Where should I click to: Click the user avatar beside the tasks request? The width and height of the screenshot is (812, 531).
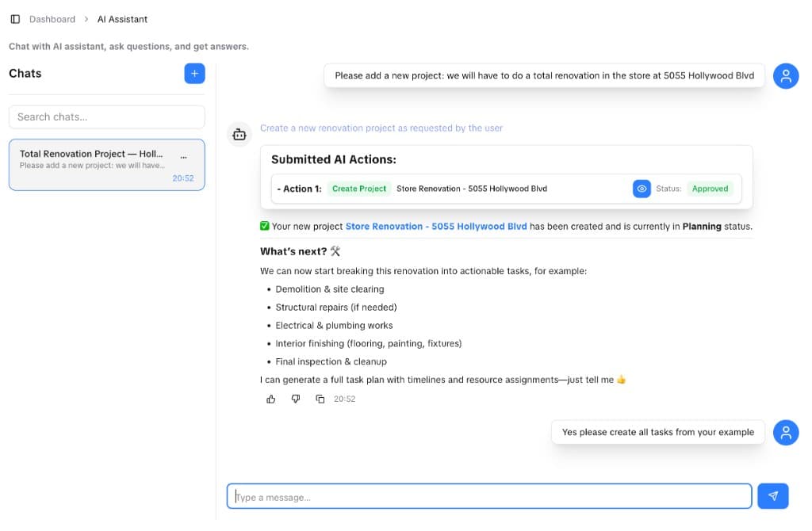[x=786, y=432]
